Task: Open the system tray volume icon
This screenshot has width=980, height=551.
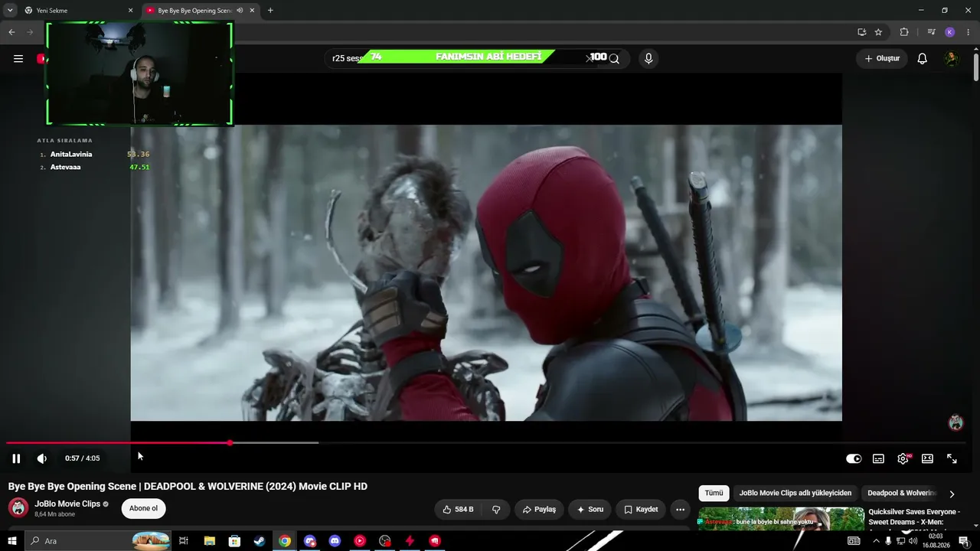Action: (913, 541)
